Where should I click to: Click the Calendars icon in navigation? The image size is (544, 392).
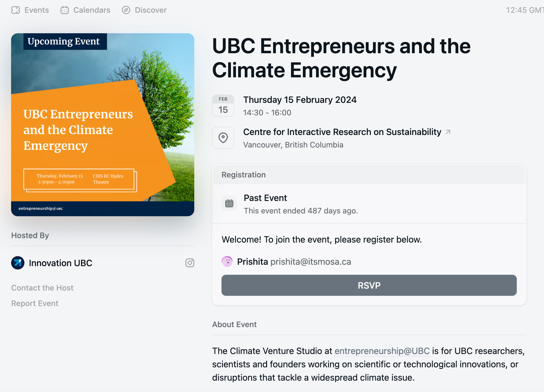pyautogui.click(x=65, y=10)
